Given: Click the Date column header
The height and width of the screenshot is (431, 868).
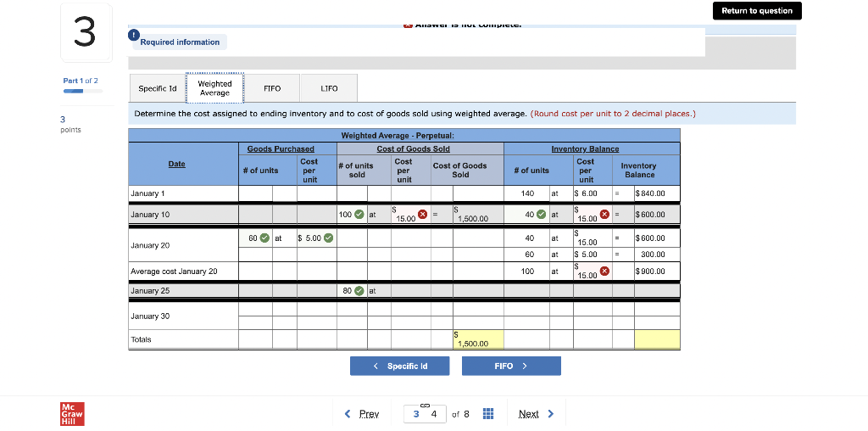Looking at the screenshot, I should (176, 164).
